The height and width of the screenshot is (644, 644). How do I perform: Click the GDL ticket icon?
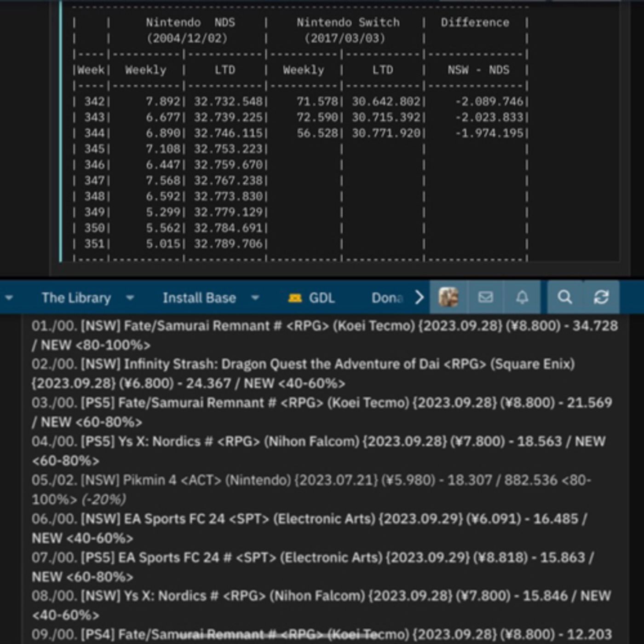(295, 298)
